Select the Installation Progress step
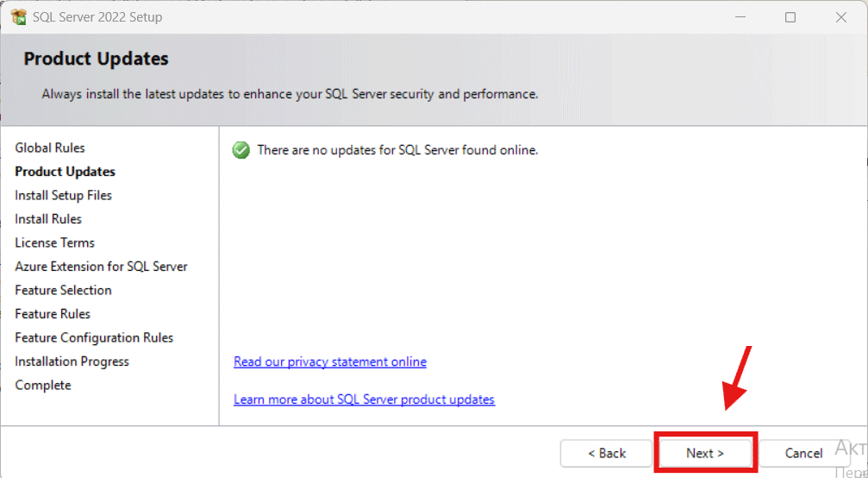The image size is (868, 478). [72, 362]
